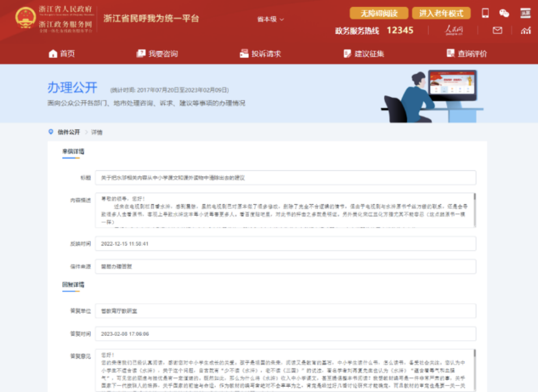Click the statistics chart icon at top right
The height and width of the screenshot is (392, 538).
pyautogui.click(x=526, y=30)
